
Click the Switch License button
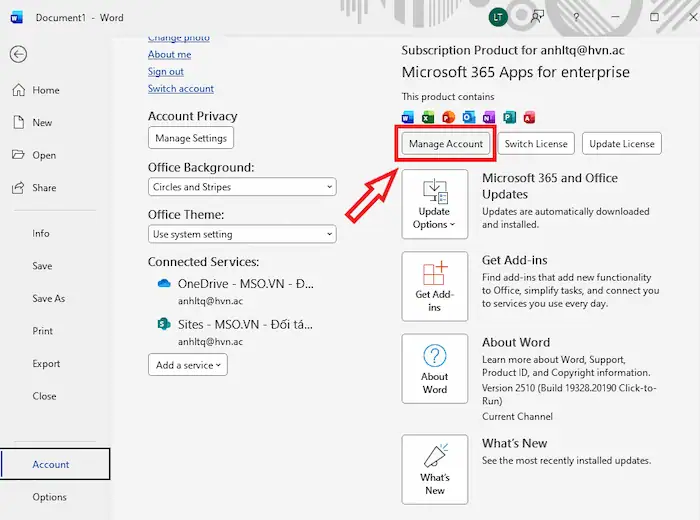[535, 144]
